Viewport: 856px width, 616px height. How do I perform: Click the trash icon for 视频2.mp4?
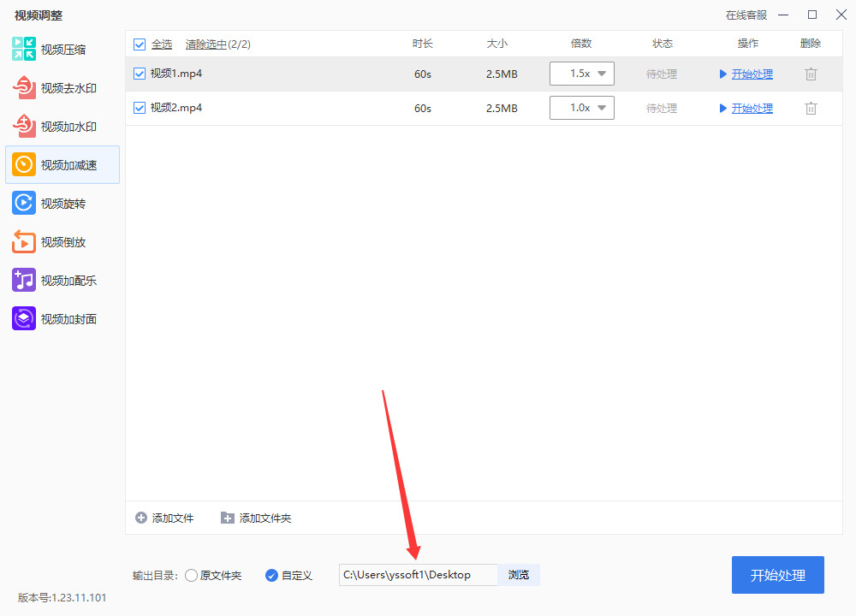(x=811, y=108)
